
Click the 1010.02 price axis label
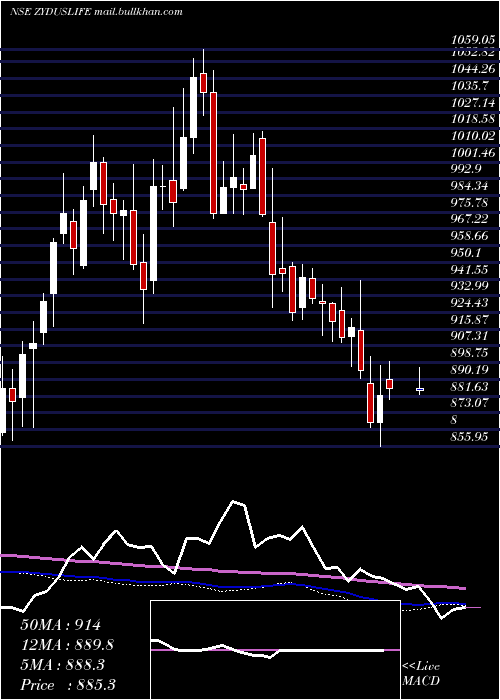(473, 136)
